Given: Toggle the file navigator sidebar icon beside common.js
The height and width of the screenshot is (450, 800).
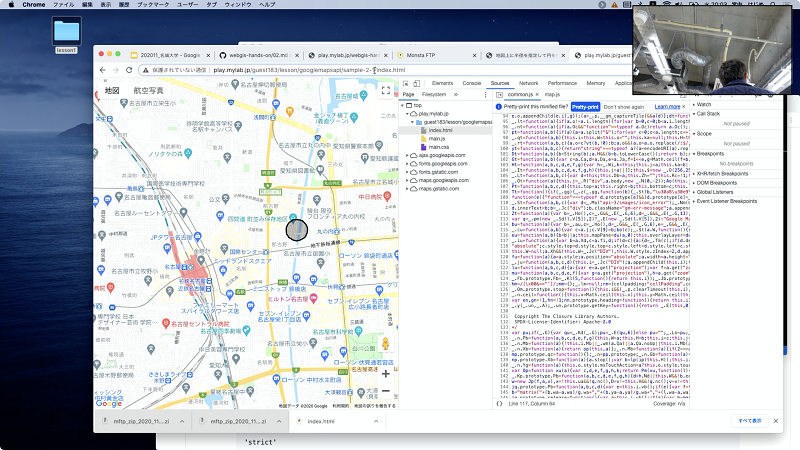Looking at the screenshot, I should click(499, 94).
